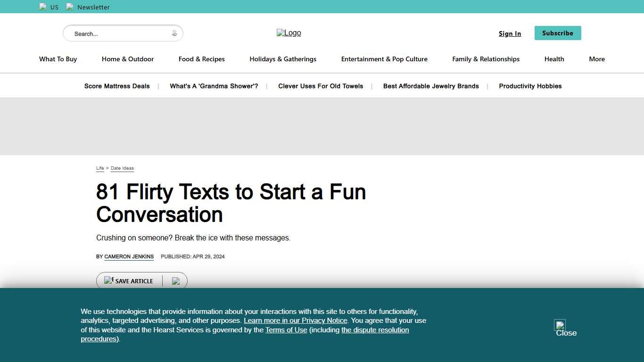Viewport: 644px width, 362px height.
Task: Visit the Date Ideas breadcrumb link
Action: pyautogui.click(x=122, y=168)
